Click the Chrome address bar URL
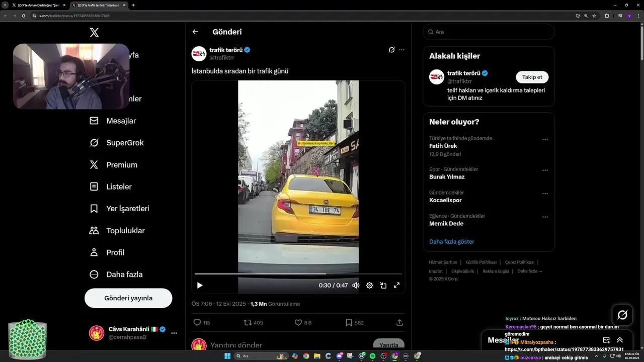Image resolution: width=644 pixels, height=362 pixels. (x=74, y=16)
